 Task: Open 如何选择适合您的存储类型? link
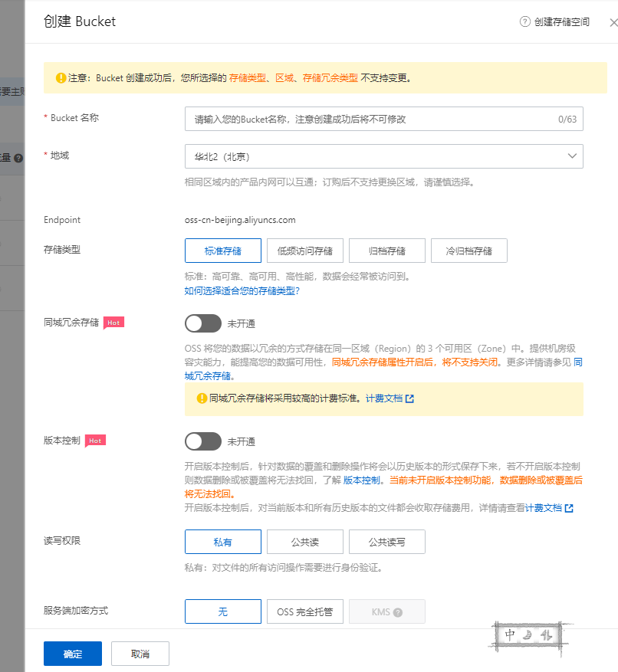tap(242, 291)
